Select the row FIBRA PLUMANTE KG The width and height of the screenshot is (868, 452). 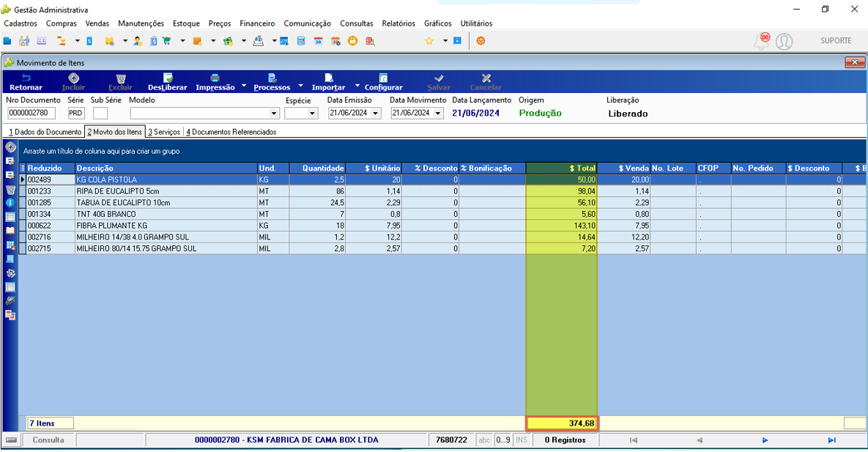click(442, 226)
